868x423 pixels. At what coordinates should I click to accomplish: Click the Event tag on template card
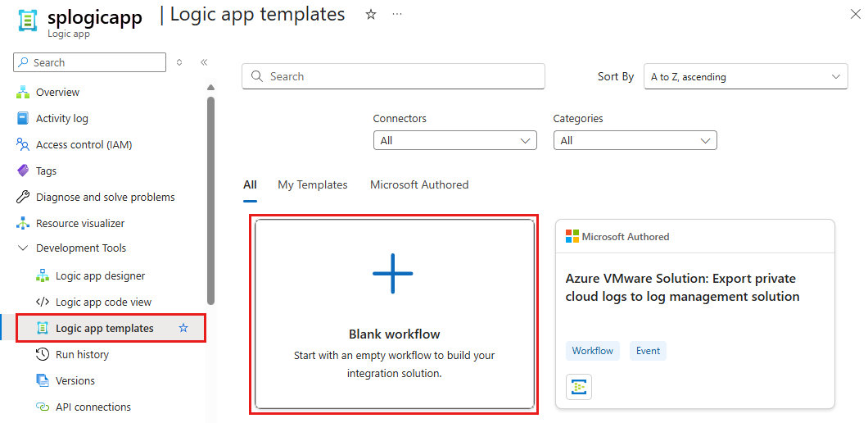(648, 351)
